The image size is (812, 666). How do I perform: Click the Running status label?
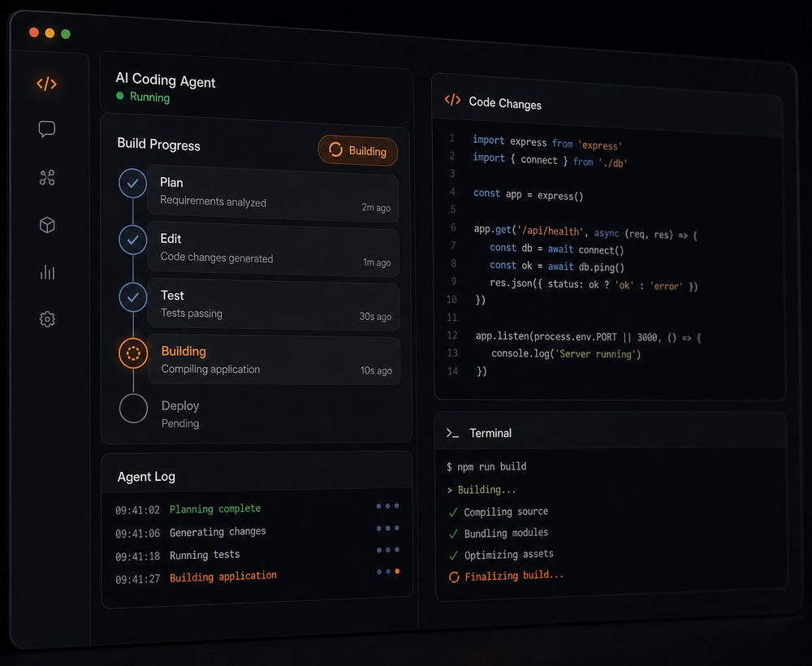149,97
